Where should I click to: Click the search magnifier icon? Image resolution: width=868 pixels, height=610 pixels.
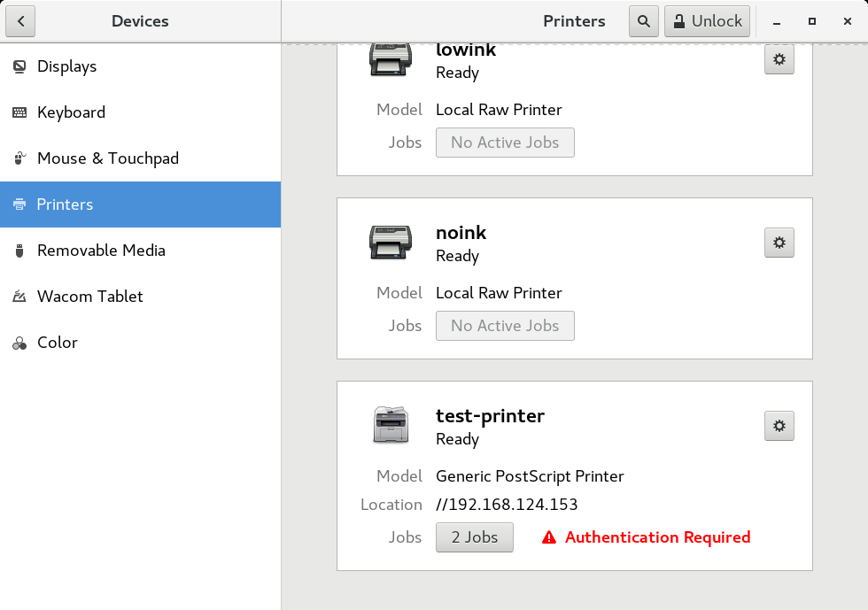point(643,21)
